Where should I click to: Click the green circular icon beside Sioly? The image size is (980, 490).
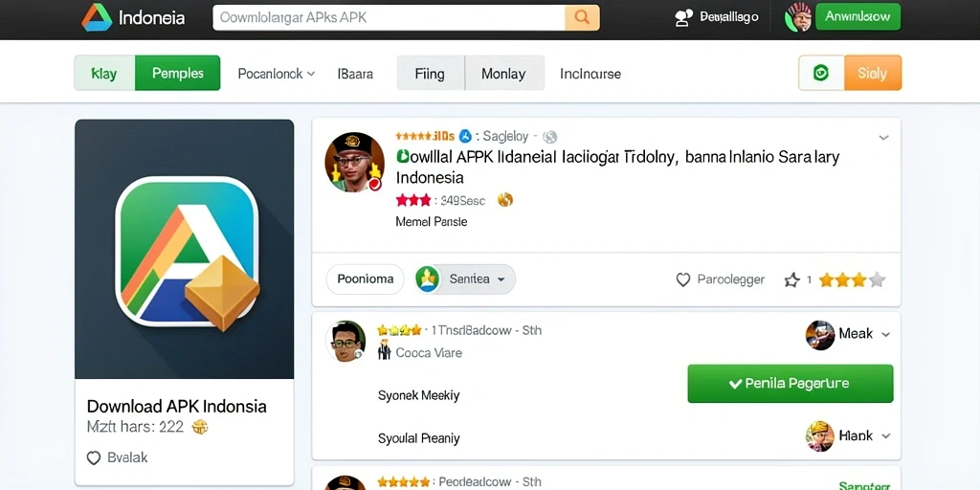(821, 73)
